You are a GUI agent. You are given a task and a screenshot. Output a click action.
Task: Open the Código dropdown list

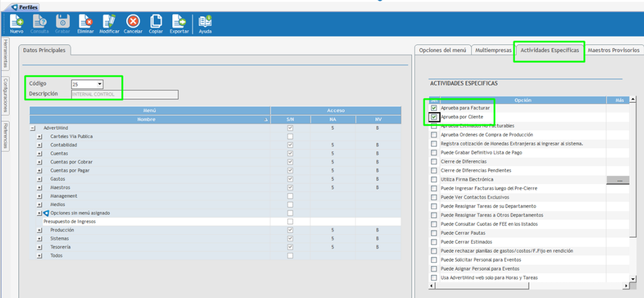[x=99, y=84]
